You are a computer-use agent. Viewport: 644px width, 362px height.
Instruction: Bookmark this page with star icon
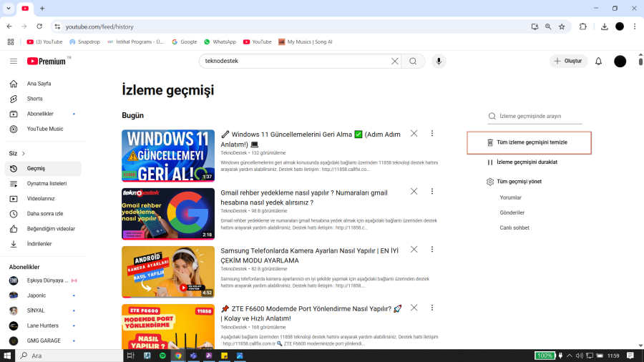562,26
